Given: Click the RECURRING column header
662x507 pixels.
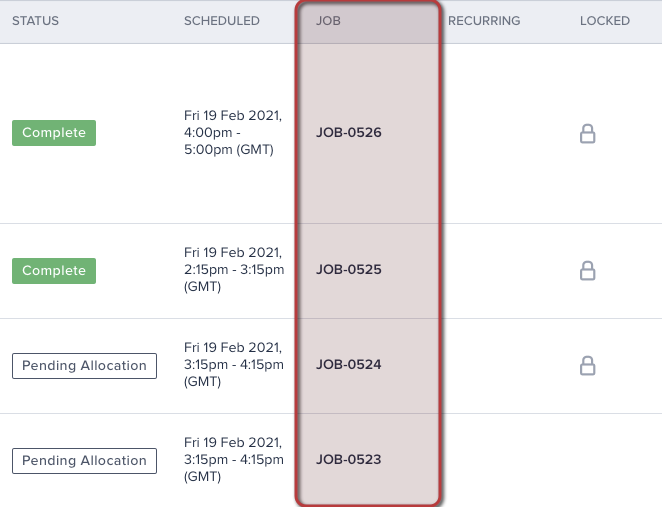Looking at the screenshot, I should (484, 21).
